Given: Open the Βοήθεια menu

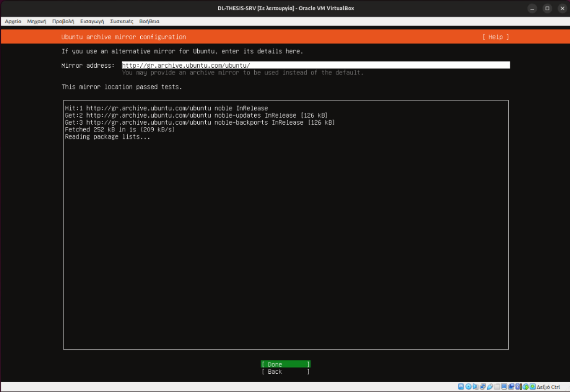Looking at the screenshot, I should (149, 21).
